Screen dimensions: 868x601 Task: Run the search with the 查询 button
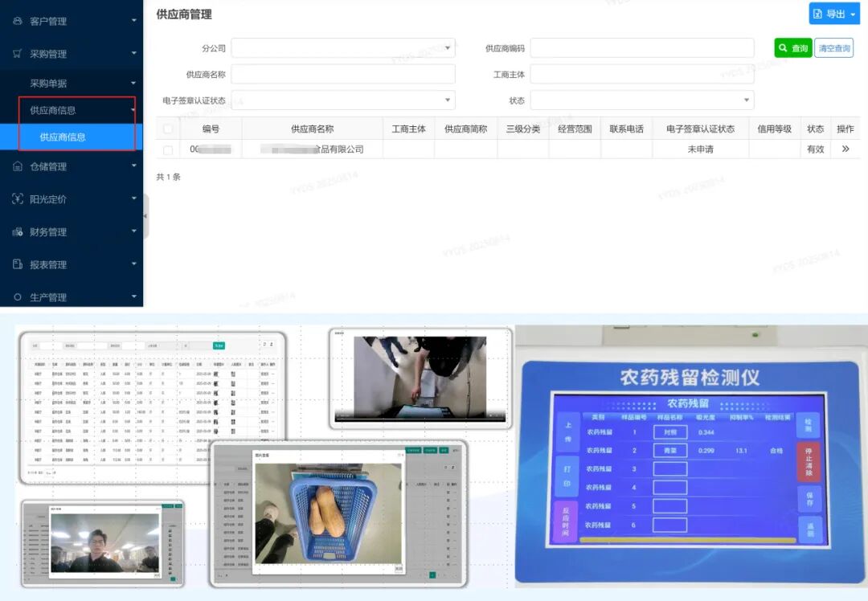792,48
